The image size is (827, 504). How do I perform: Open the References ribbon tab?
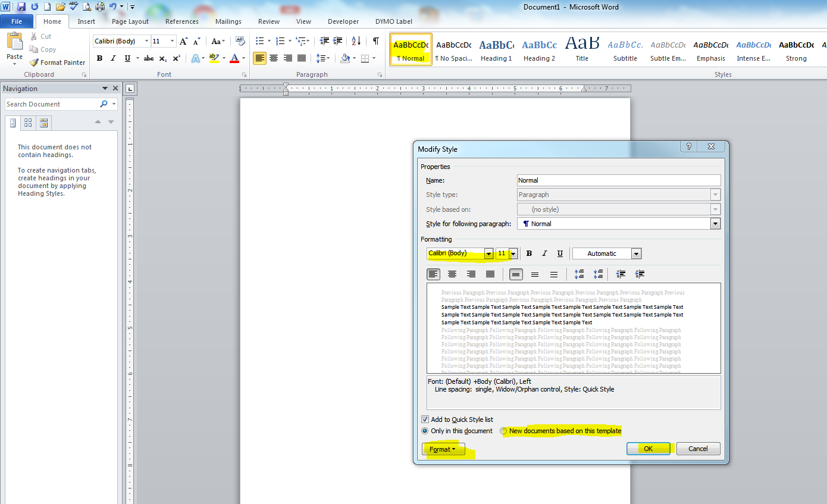tap(182, 21)
